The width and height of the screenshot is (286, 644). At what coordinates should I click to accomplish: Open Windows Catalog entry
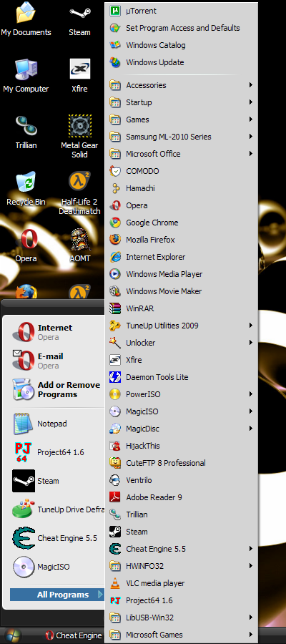coord(182,45)
